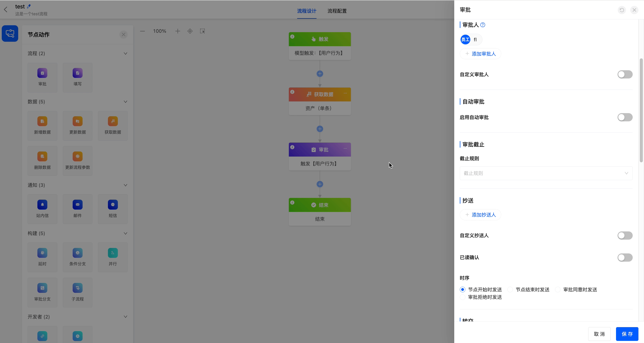Click the blue flow designer sidebar icon
The width and height of the screenshot is (644, 343).
[x=10, y=33]
